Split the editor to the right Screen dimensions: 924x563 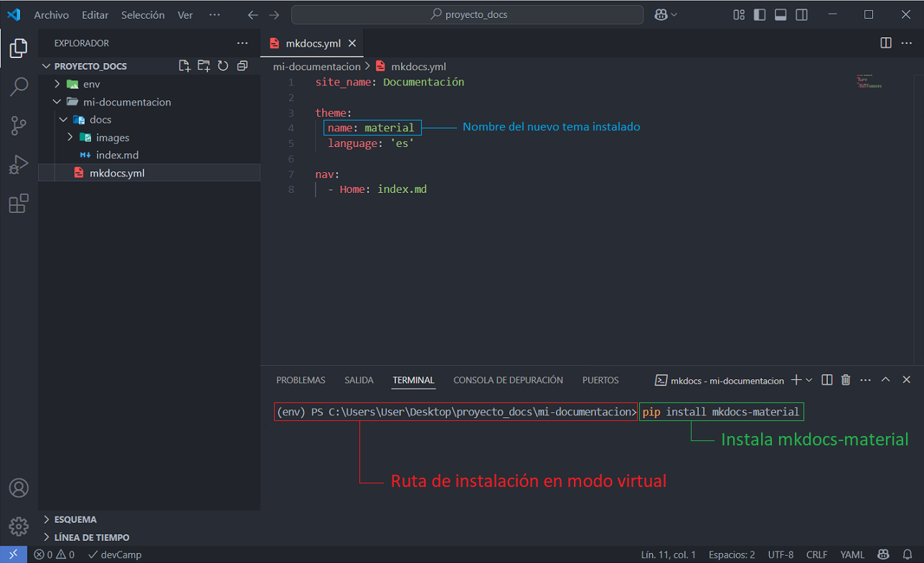click(886, 43)
